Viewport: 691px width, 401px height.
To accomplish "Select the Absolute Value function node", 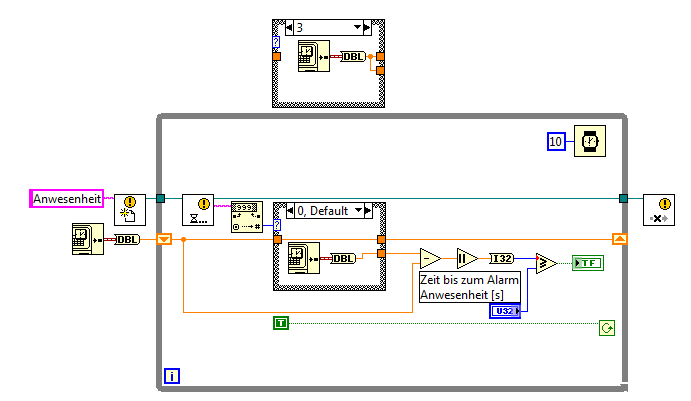I will pyautogui.click(x=467, y=258).
